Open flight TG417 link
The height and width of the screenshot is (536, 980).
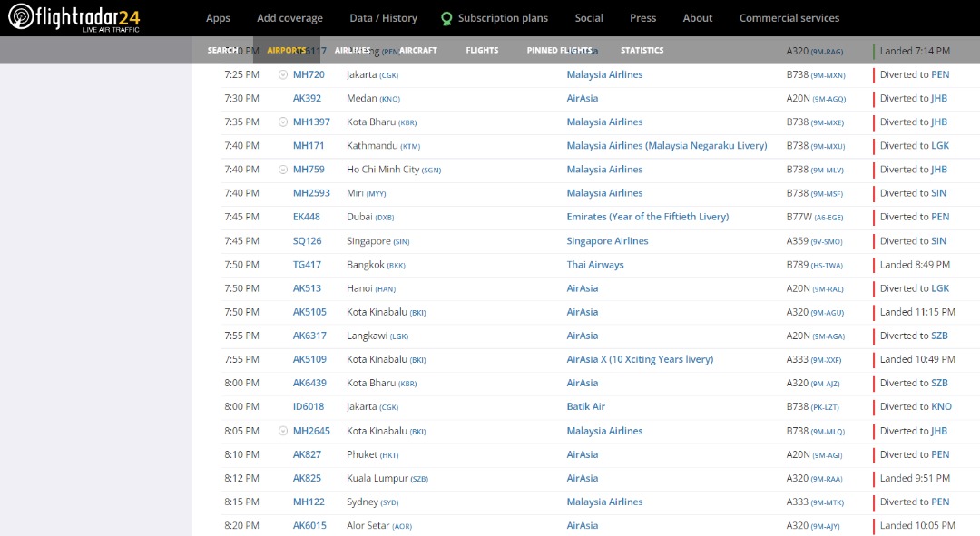[x=307, y=264]
